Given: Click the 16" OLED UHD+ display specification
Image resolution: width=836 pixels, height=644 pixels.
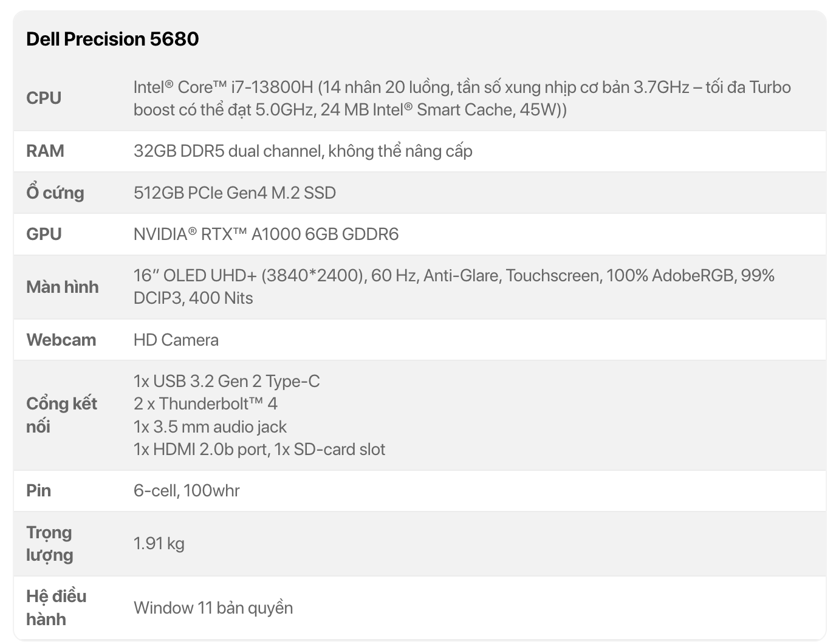Looking at the screenshot, I should (x=453, y=287).
